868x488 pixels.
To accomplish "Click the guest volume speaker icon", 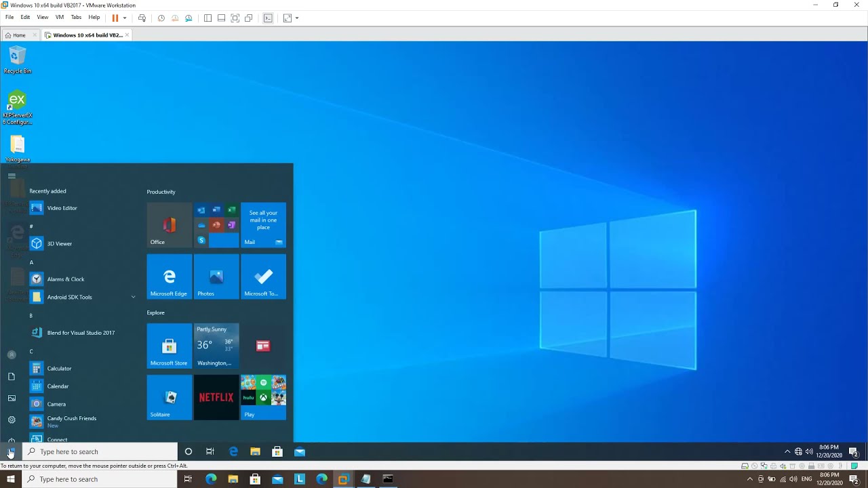I will [809, 451].
